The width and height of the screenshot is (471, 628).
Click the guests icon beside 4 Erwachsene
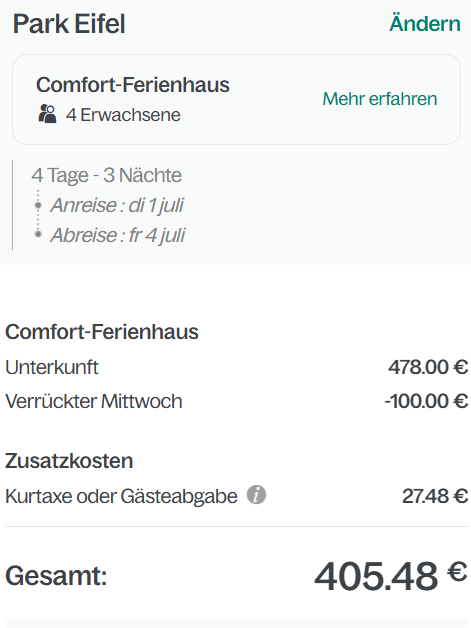[47, 114]
